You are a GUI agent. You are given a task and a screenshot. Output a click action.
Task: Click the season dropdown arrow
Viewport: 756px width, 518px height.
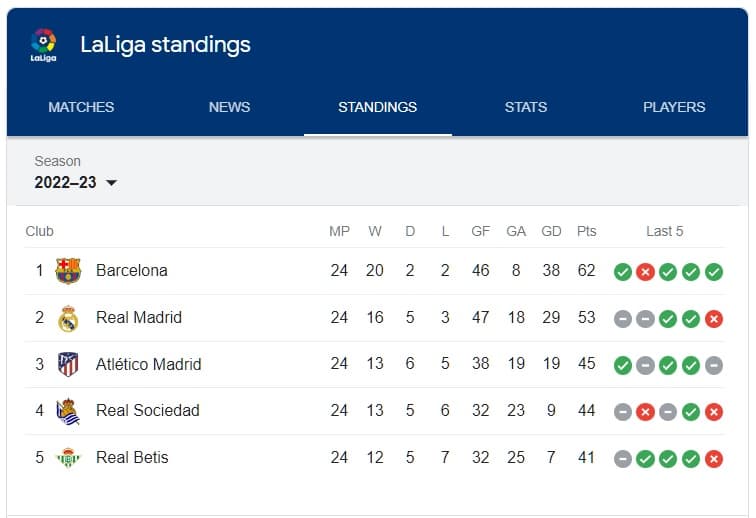click(x=111, y=183)
